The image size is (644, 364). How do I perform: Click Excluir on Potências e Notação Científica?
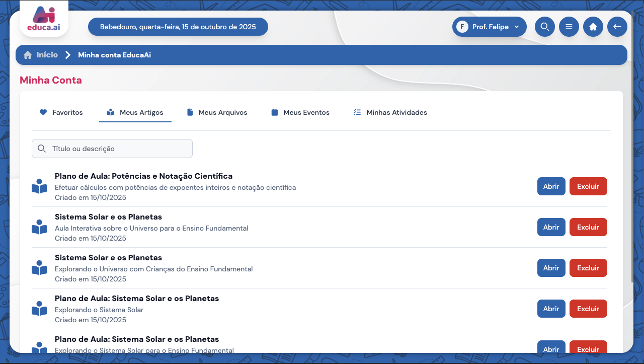coord(588,186)
